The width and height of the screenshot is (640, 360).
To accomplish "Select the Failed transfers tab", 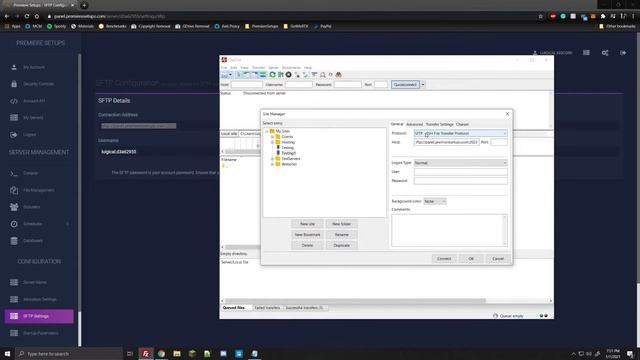I will [267, 308].
